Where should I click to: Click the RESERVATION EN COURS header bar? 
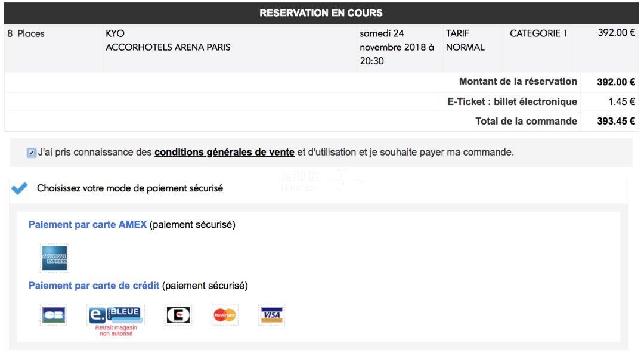pos(321,13)
